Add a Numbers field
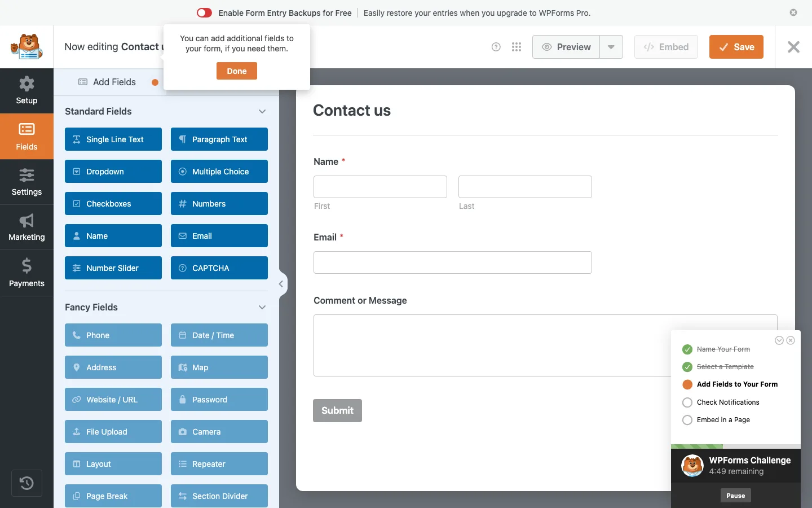 coord(219,204)
